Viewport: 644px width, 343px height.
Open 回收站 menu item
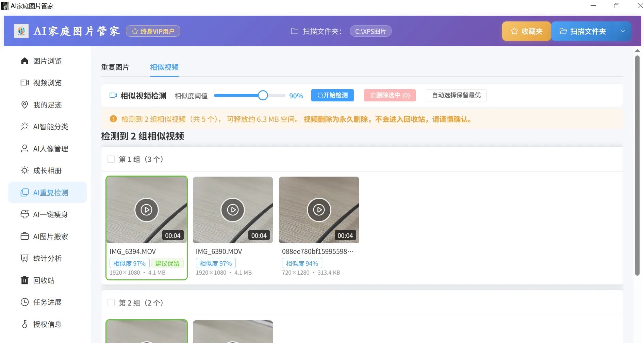pyautogui.click(x=48, y=280)
